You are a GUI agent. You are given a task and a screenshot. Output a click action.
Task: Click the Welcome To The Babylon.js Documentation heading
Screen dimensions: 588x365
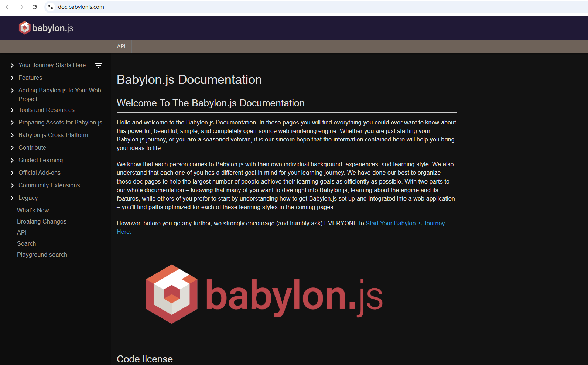(211, 103)
